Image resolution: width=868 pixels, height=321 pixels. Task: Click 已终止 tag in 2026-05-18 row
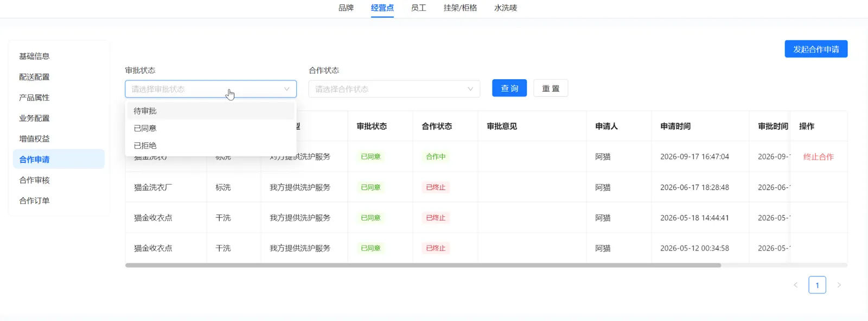[x=436, y=218]
